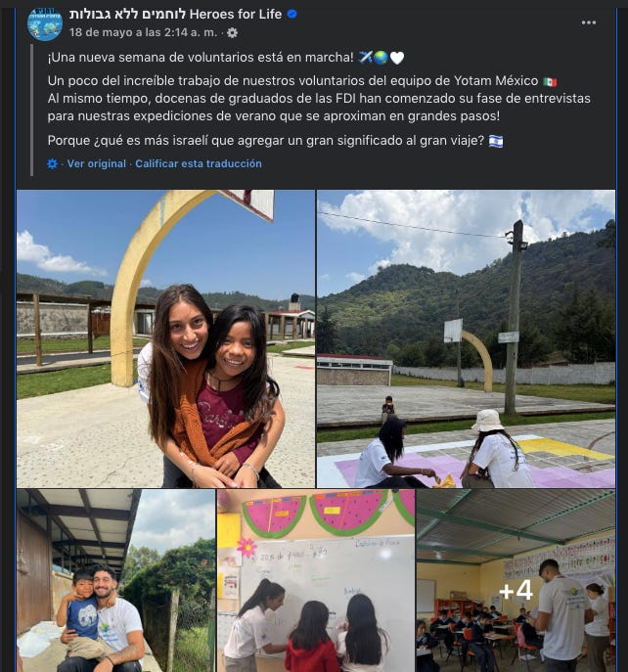Click the Mexican flag emoji in post
Screen dimensions: 628x672
pyautogui.click(x=550, y=81)
